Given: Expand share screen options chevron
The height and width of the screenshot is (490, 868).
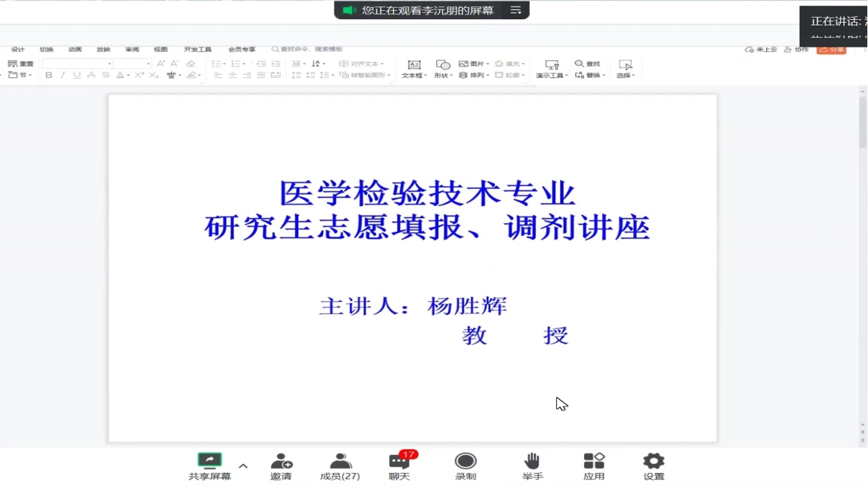Looking at the screenshot, I should click(x=243, y=466).
